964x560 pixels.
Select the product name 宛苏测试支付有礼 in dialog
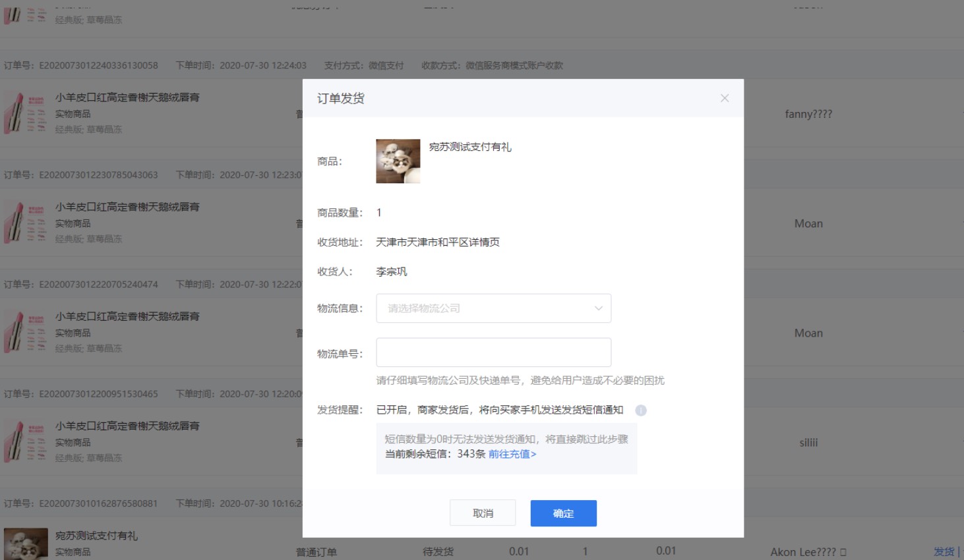[x=470, y=147]
